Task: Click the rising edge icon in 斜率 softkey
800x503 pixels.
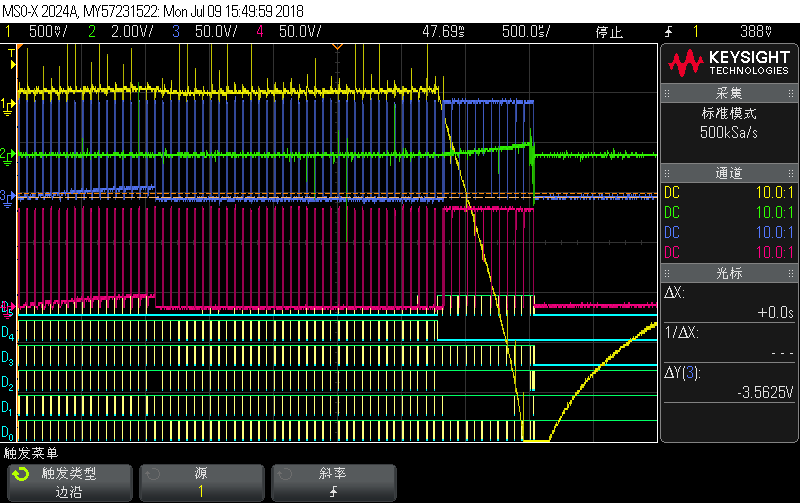Action: 333,492
